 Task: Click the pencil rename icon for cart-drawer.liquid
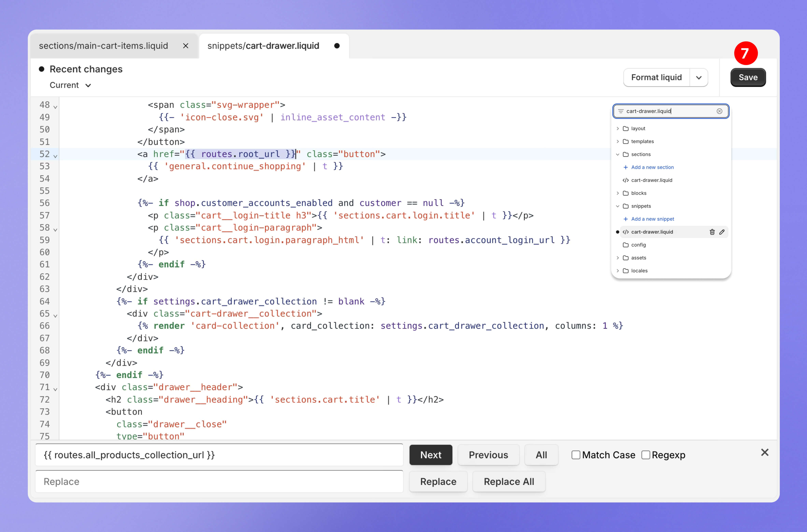tap(722, 232)
